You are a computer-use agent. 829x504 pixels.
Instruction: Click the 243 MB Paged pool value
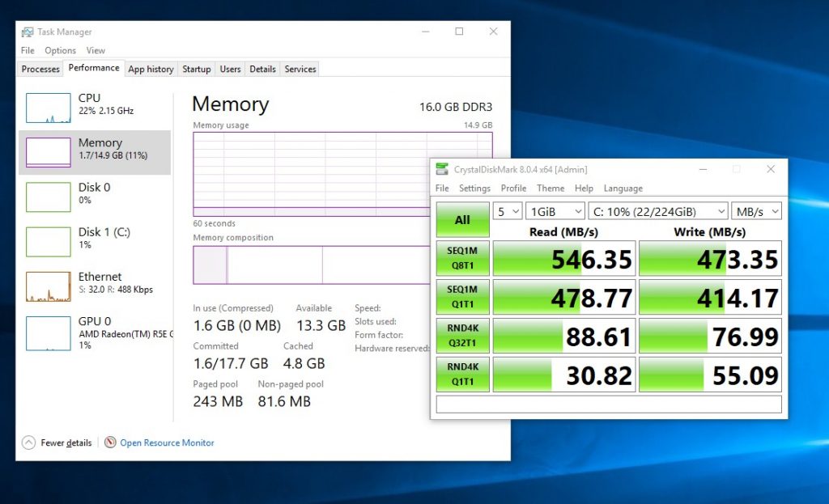point(218,401)
